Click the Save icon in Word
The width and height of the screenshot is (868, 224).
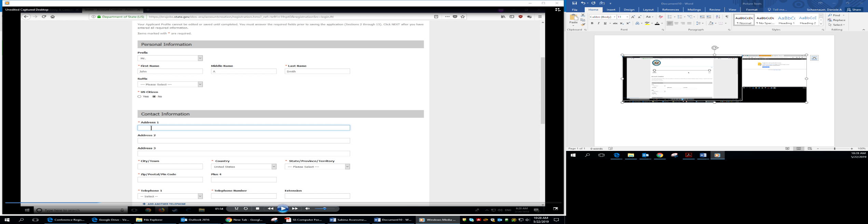574,3
